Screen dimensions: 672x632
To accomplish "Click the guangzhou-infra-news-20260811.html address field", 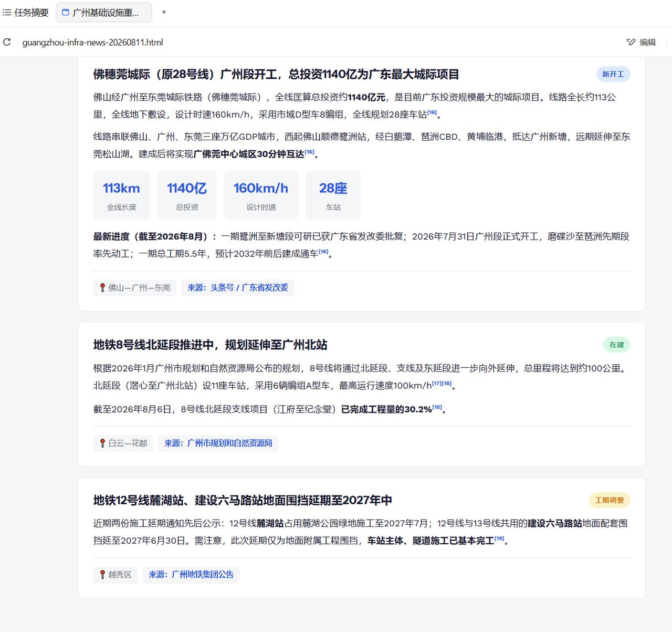I will [92, 42].
